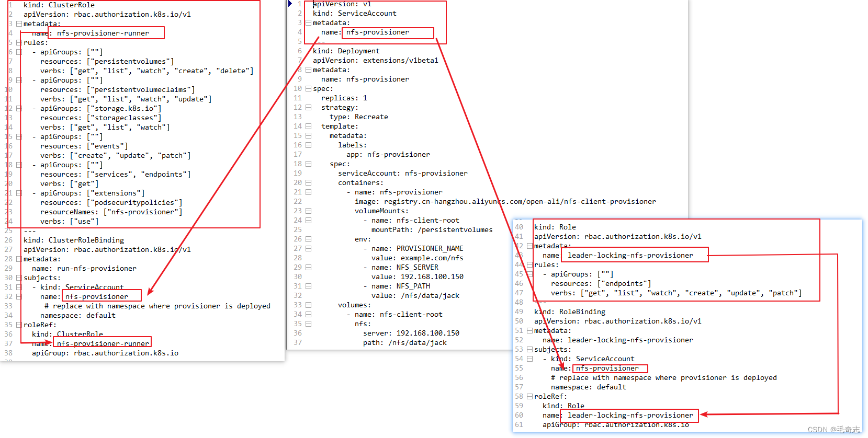Image resolution: width=868 pixels, height=438 pixels.
Task: Click the line resources: ["endpoints"] at line 46
Action: point(601,283)
